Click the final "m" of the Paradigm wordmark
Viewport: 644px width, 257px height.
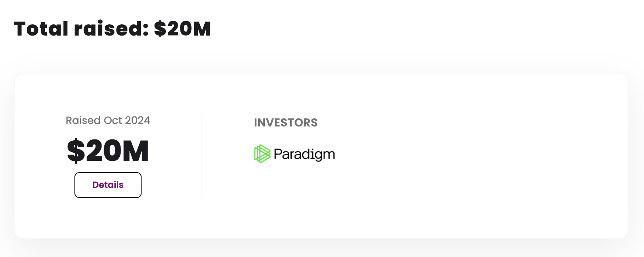[329, 155]
